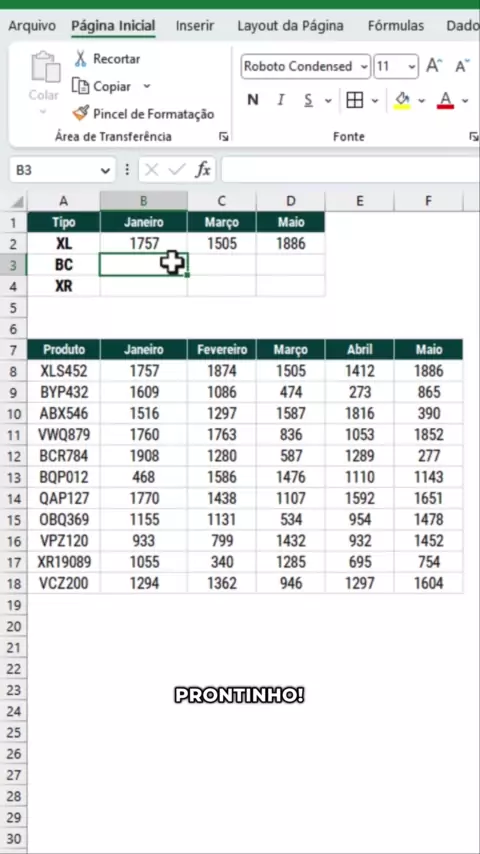This screenshot has height=854, width=480.
Task: Activate Pincel de Formatação brush
Action: click(x=81, y=113)
